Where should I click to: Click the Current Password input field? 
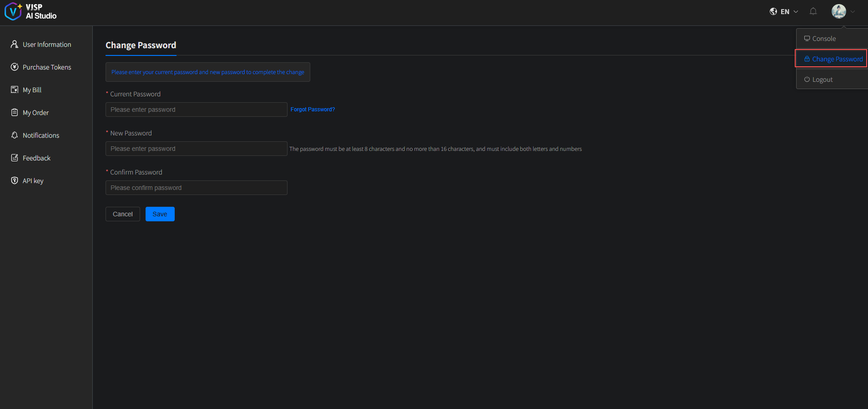click(196, 110)
